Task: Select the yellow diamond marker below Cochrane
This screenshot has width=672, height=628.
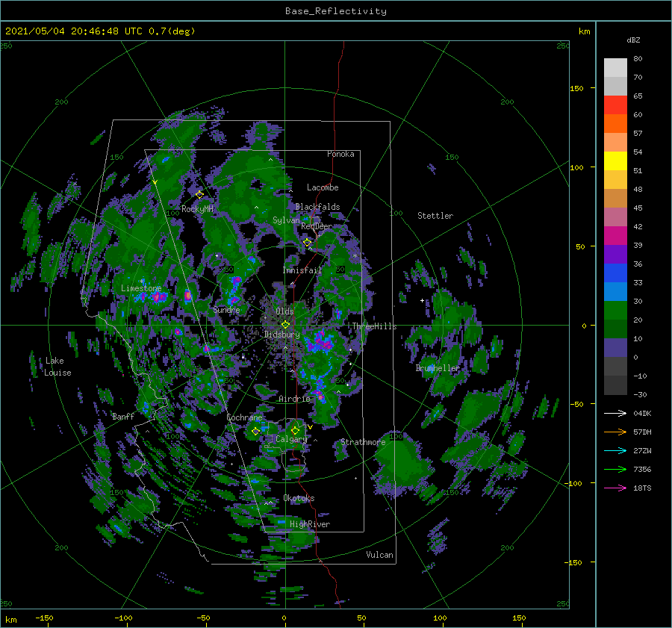Action: (255, 432)
